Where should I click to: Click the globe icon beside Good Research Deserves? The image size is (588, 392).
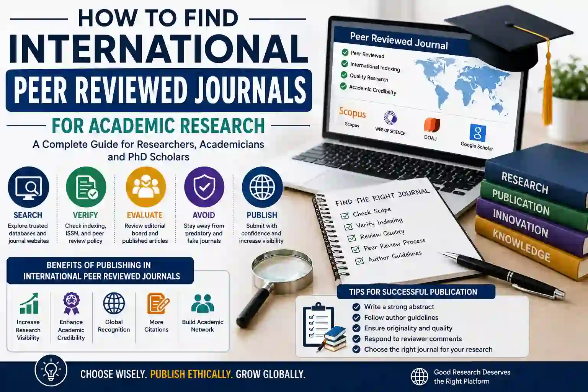pyautogui.click(x=420, y=377)
